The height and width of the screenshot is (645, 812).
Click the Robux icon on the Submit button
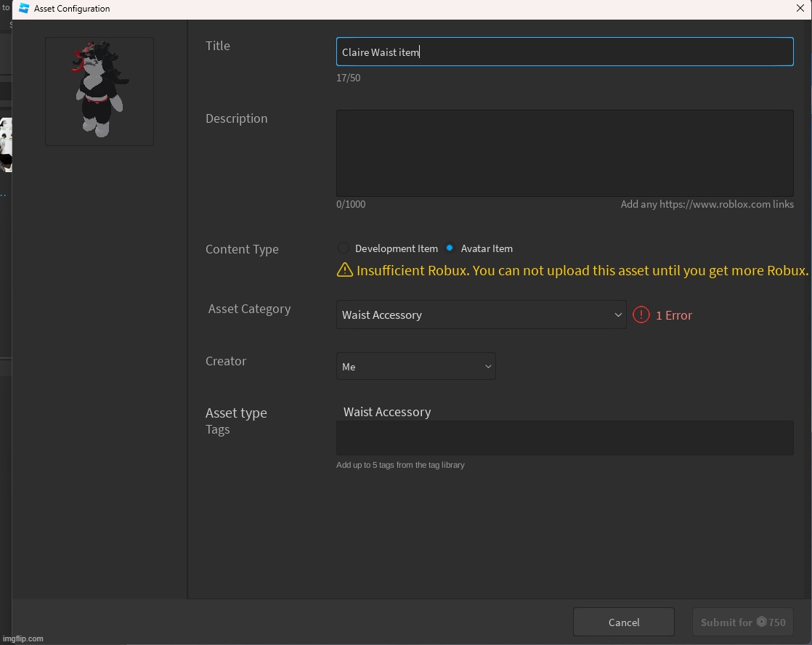click(x=761, y=622)
